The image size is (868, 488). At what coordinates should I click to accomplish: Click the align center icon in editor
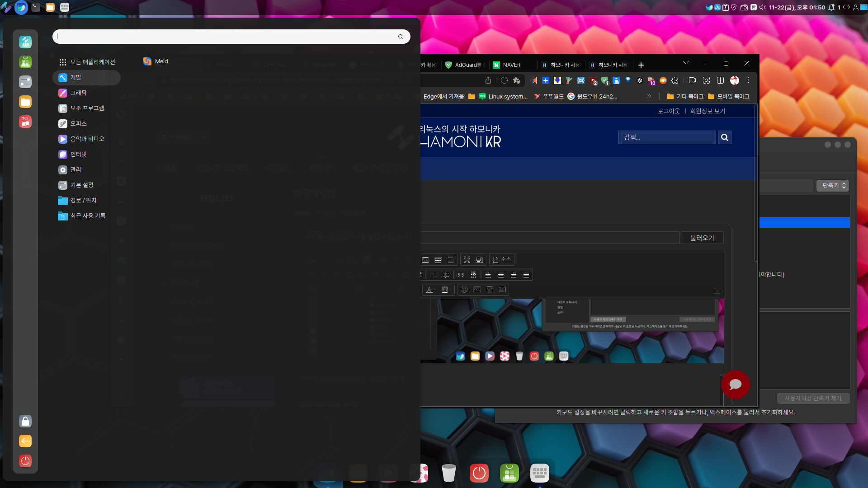(x=501, y=275)
